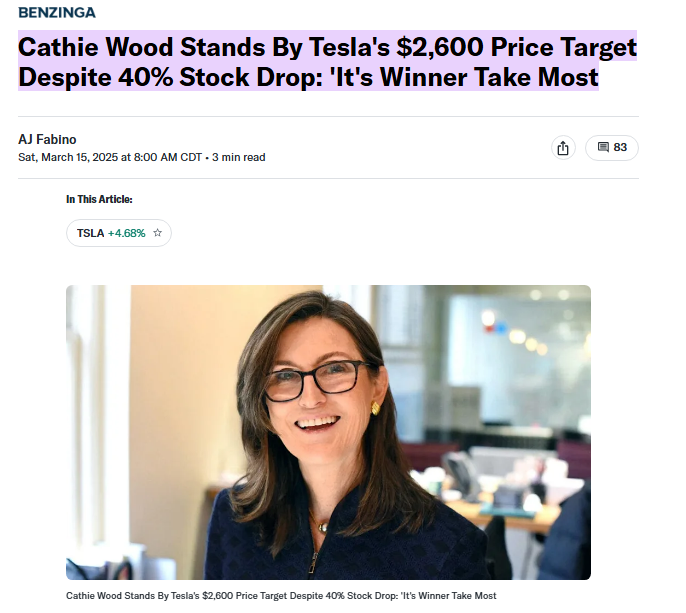Click the headline's first line about Tesla
Viewport: 686px width, 613px height.
(327, 46)
